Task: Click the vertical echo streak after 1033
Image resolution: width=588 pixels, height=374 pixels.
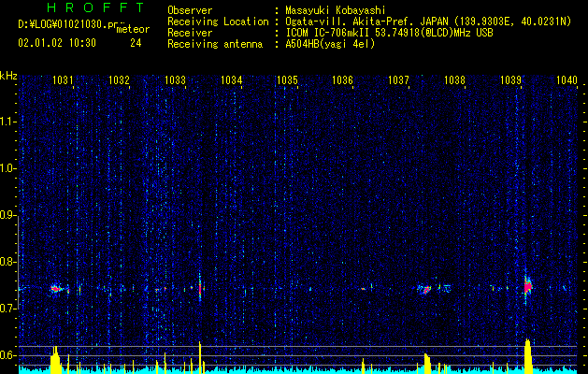Action: [200, 288]
